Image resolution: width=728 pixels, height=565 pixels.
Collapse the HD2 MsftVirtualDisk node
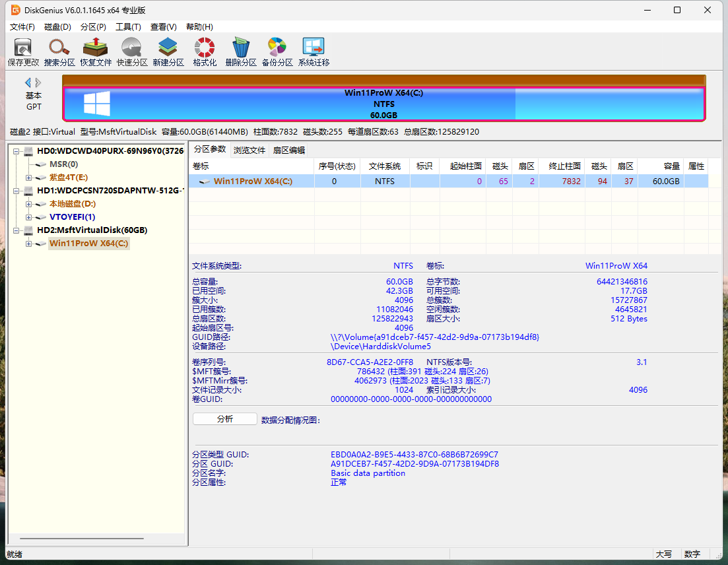pos(17,230)
